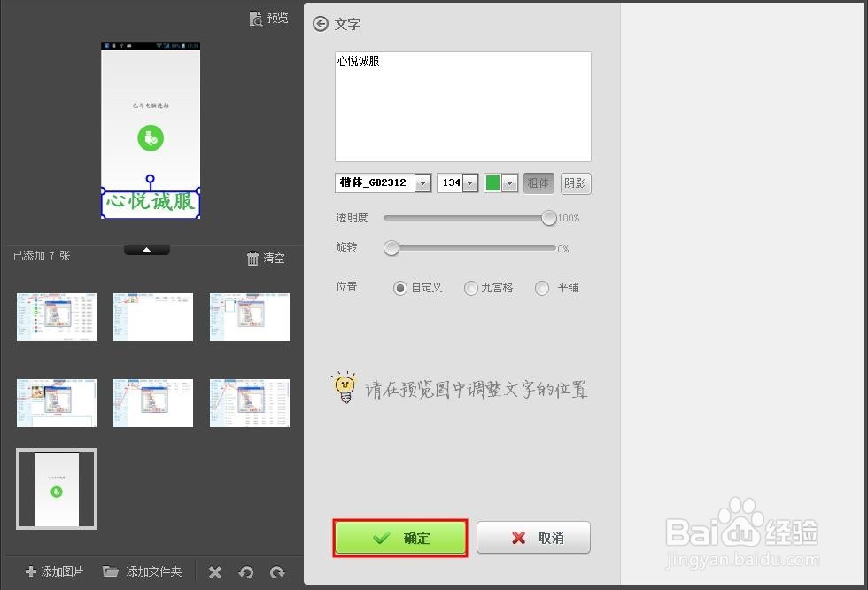This screenshot has width=868, height=590.
Task: Confirm with the 确定 button
Action: point(399,537)
